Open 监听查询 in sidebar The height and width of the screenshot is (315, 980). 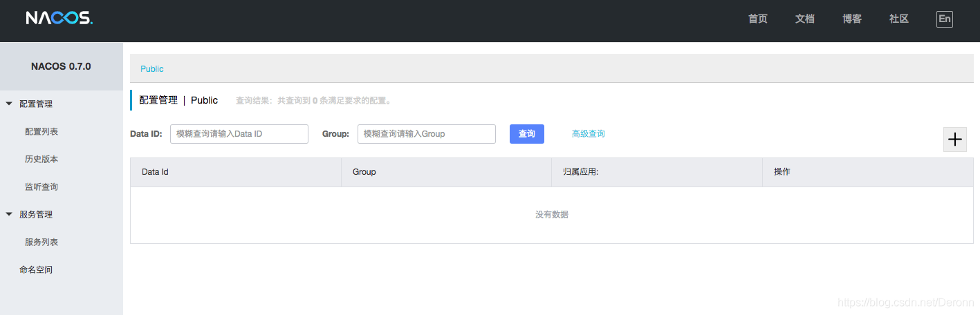(41, 187)
